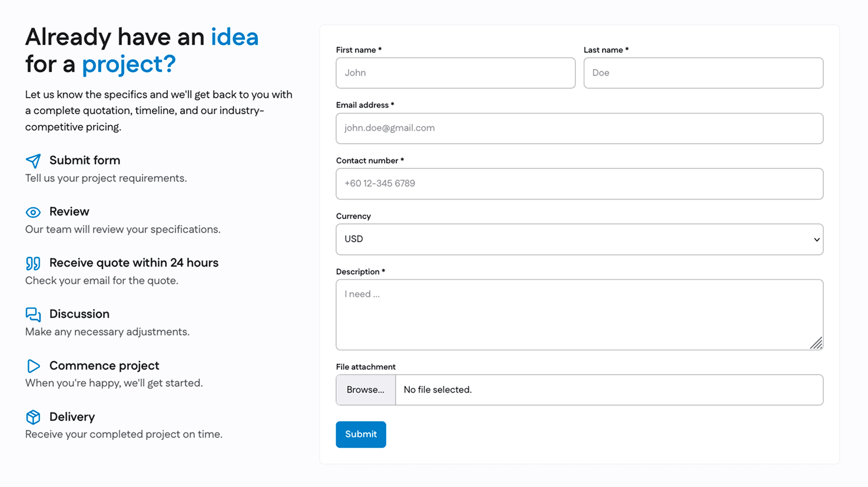
Task: Click the 'No file selected.' text
Action: 438,390
